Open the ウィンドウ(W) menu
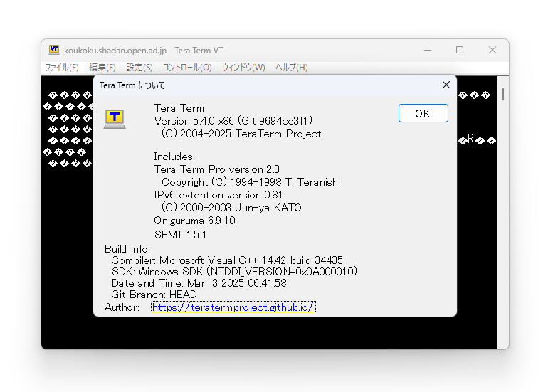This screenshot has height=392, width=553. tap(243, 68)
